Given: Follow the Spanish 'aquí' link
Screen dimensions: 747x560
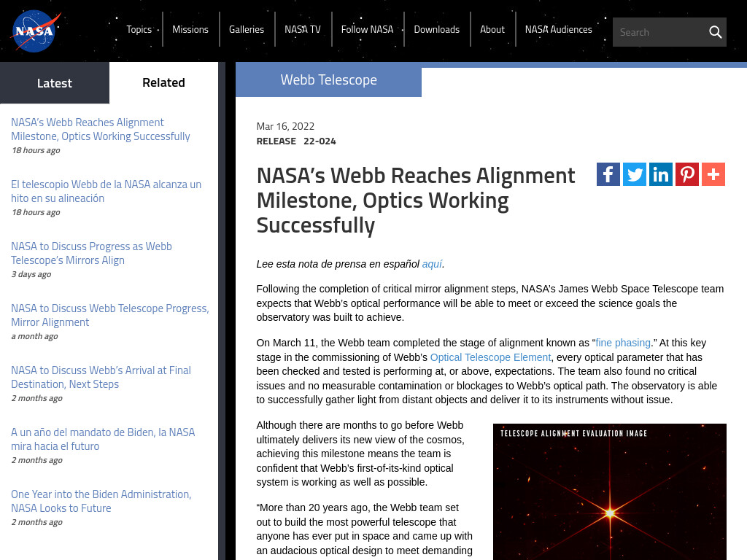Looking at the screenshot, I should tap(432, 264).
